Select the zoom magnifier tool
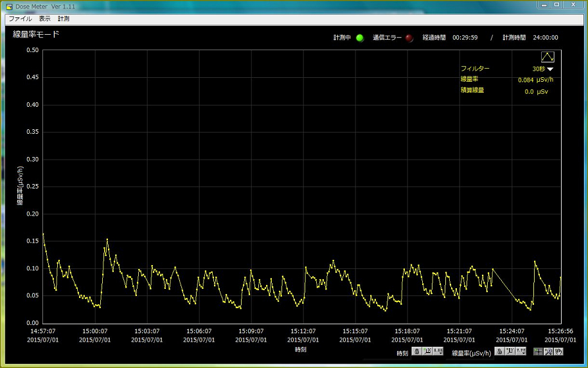Viewport: 588px width, 368px height. tap(549, 351)
